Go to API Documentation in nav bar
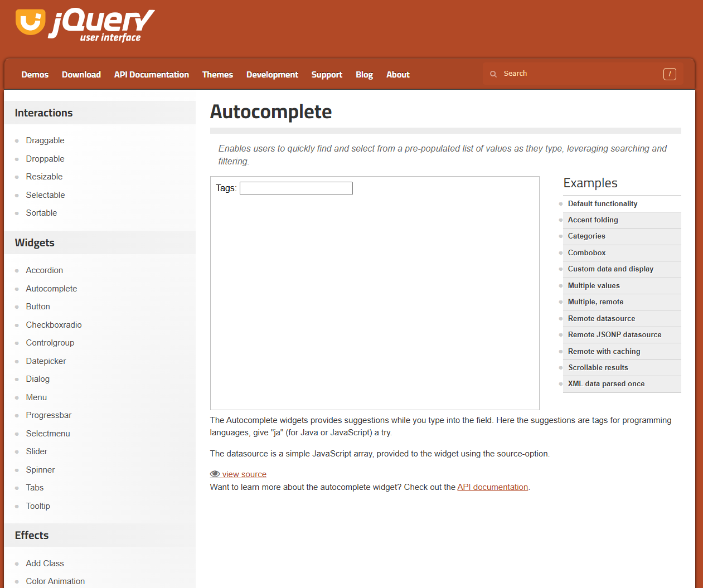This screenshot has width=703, height=588. coord(152,75)
